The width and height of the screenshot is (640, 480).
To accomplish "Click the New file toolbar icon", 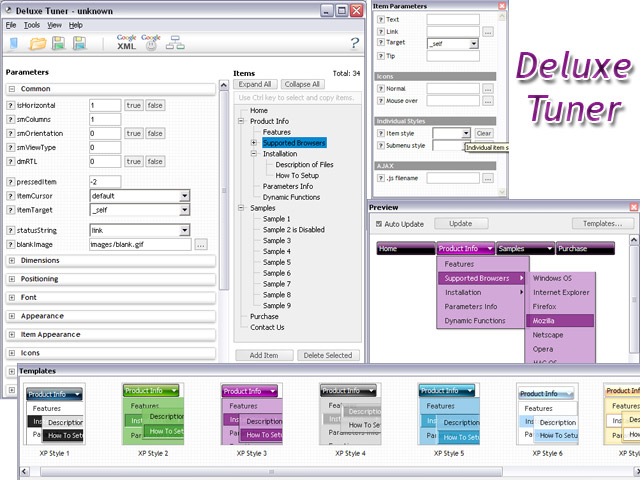I will pyautogui.click(x=14, y=43).
